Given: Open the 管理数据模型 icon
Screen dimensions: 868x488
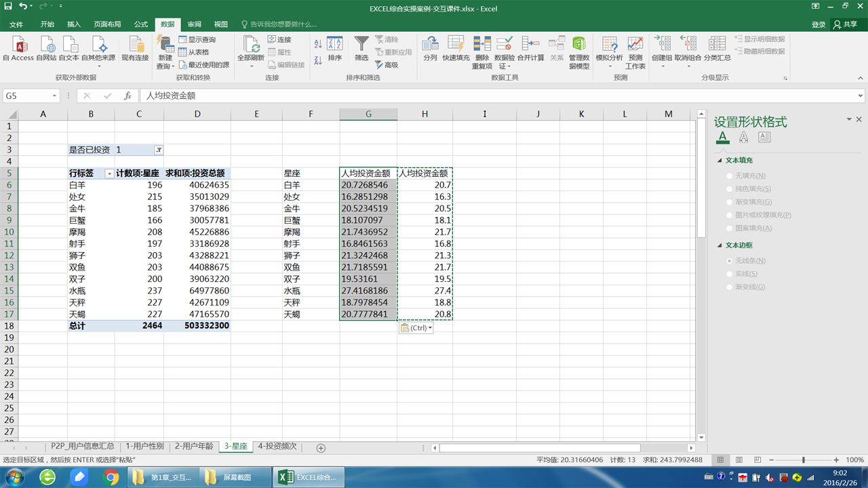Looking at the screenshot, I should click(x=579, y=45).
